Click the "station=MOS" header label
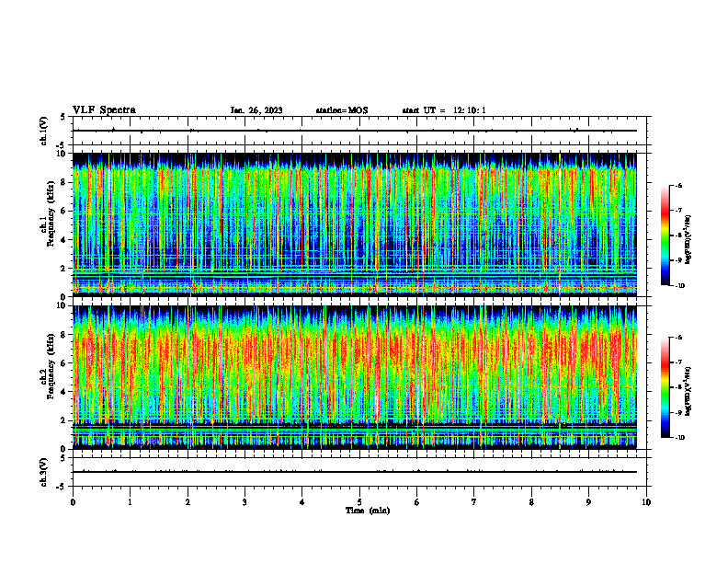 [342, 110]
